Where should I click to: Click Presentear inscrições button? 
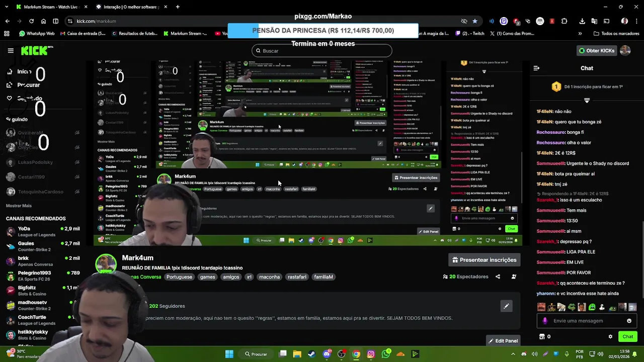(484, 260)
